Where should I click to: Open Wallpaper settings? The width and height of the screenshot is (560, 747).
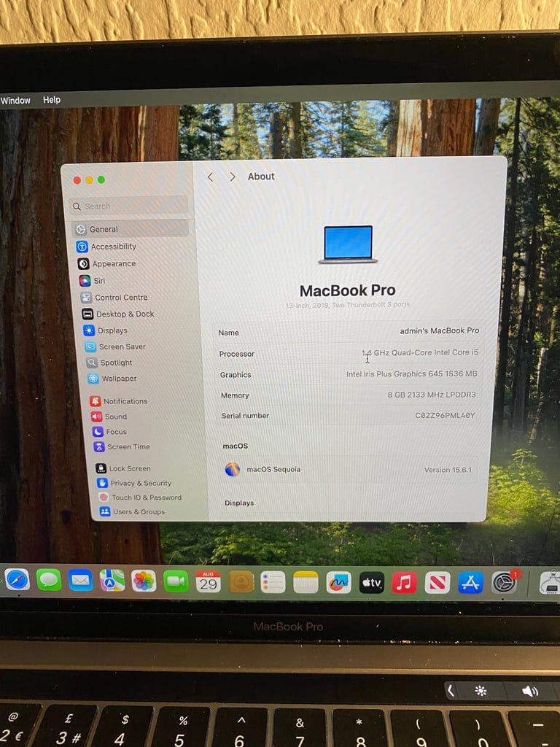(x=112, y=379)
